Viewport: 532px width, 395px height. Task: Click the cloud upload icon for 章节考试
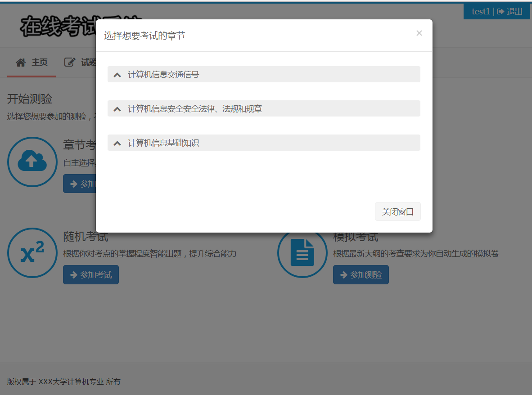(32, 162)
